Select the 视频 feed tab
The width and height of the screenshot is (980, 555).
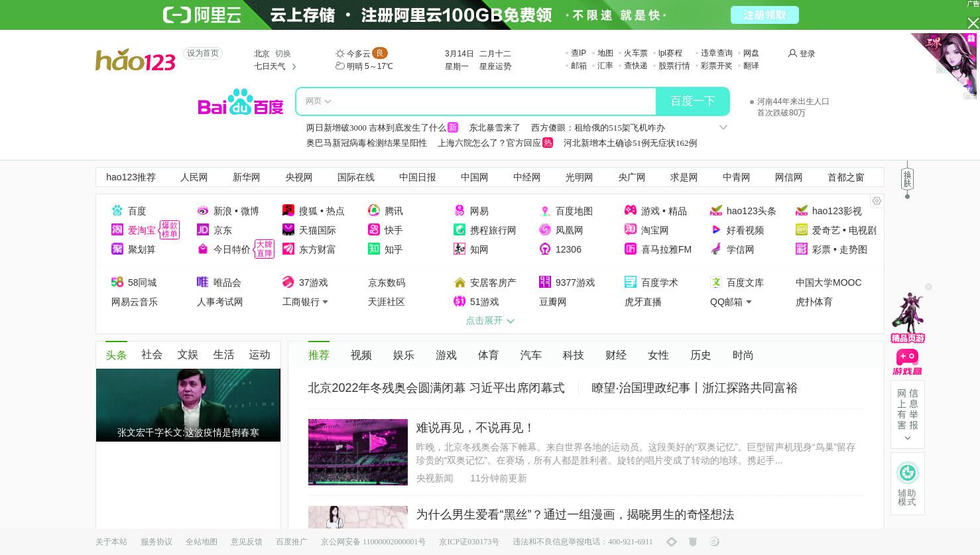361,355
